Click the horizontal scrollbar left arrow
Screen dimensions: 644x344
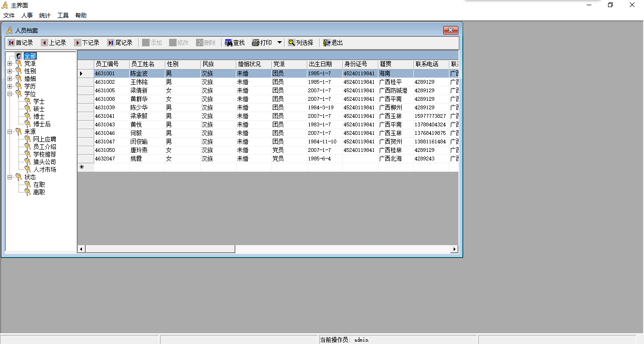81,249
